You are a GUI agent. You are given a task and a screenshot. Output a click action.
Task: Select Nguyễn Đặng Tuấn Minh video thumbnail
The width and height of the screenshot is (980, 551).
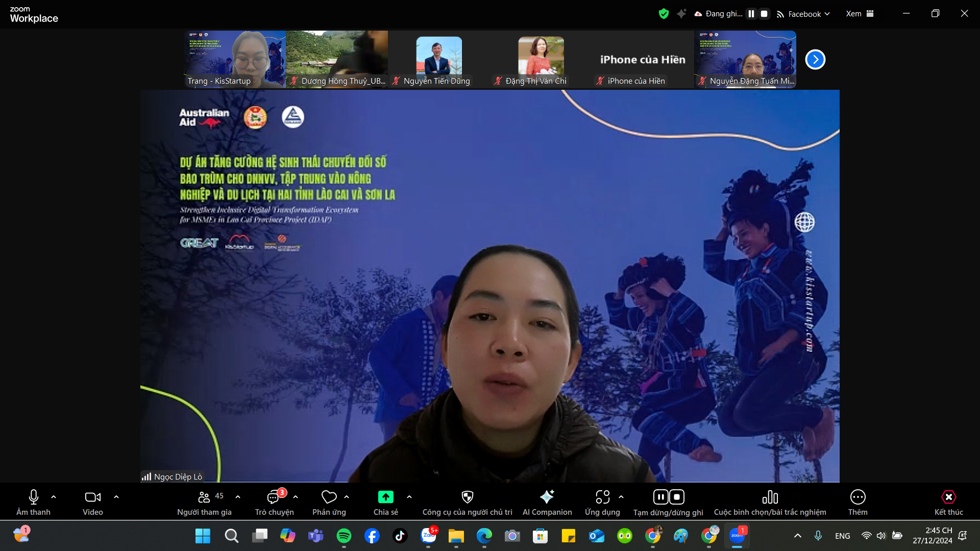click(x=745, y=59)
